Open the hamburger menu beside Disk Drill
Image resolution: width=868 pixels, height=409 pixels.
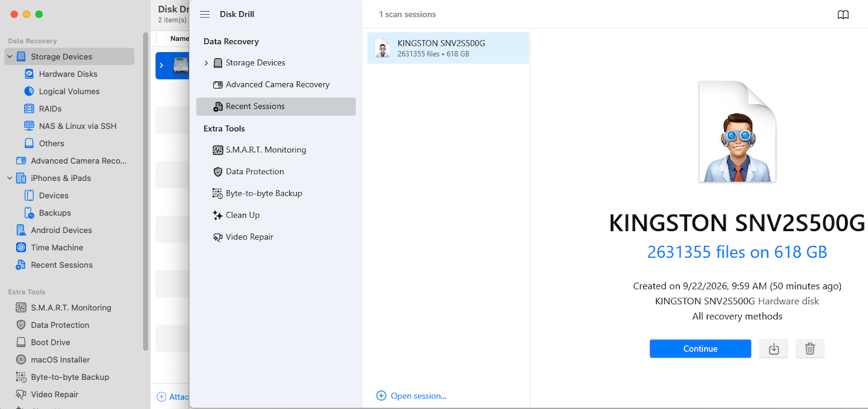204,14
